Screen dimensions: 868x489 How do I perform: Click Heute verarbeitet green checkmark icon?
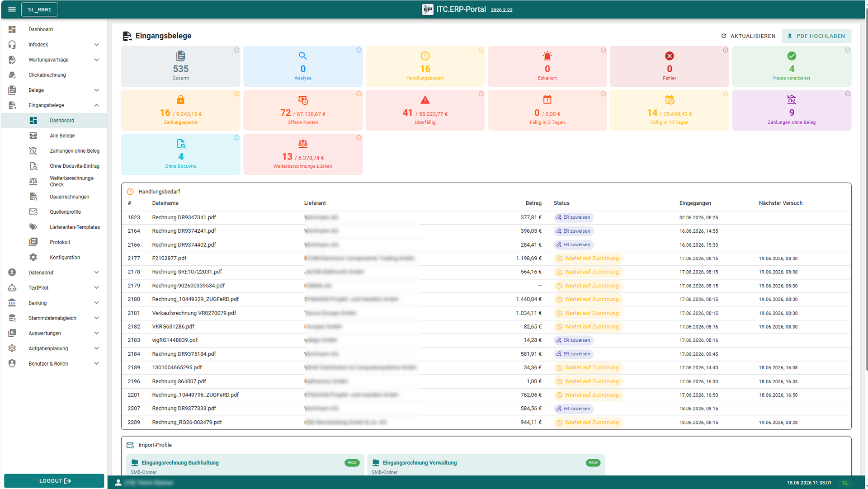click(x=792, y=56)
